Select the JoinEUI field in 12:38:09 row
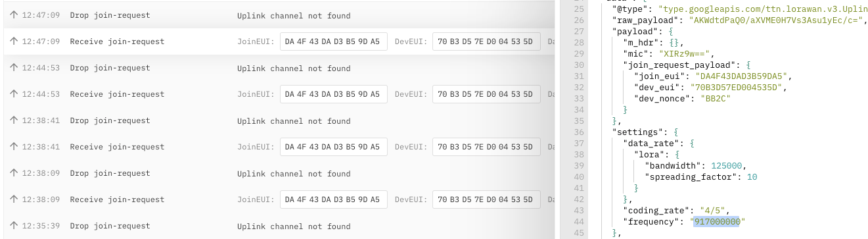The image size is (868, 239). [333, 199]
